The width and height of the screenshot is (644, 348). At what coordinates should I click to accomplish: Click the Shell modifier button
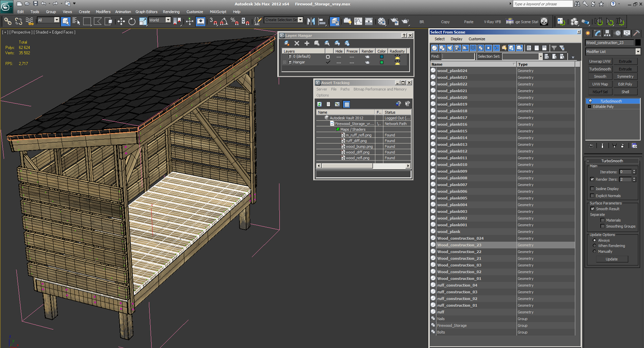(625, 92)
